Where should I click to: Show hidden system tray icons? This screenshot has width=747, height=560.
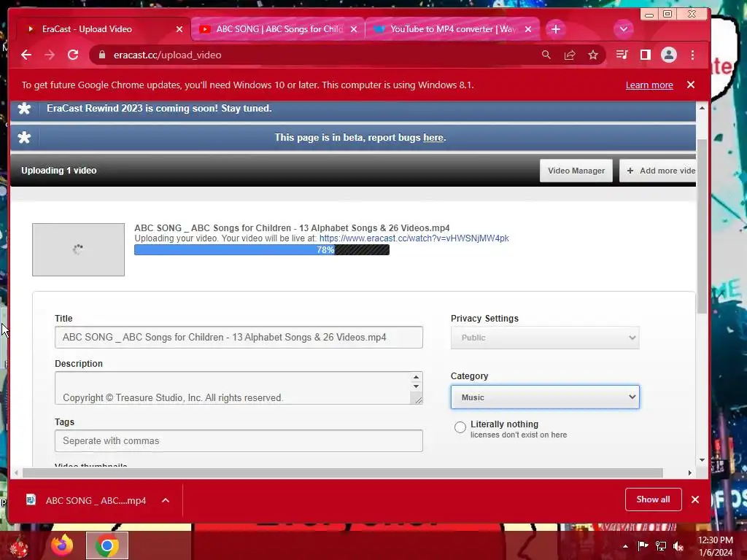coord(625,546)
